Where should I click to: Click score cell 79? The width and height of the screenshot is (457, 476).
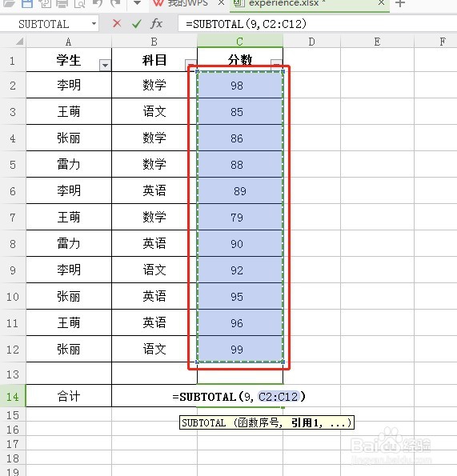coord(240,218)
